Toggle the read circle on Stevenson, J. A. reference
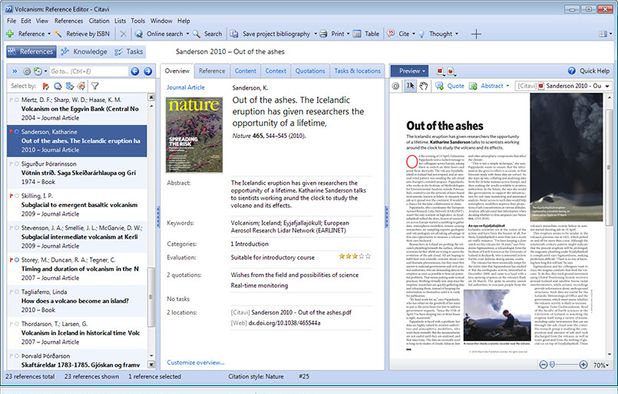Image resolution: width=618 pixels, height=394 pixels. pos(17,228)
